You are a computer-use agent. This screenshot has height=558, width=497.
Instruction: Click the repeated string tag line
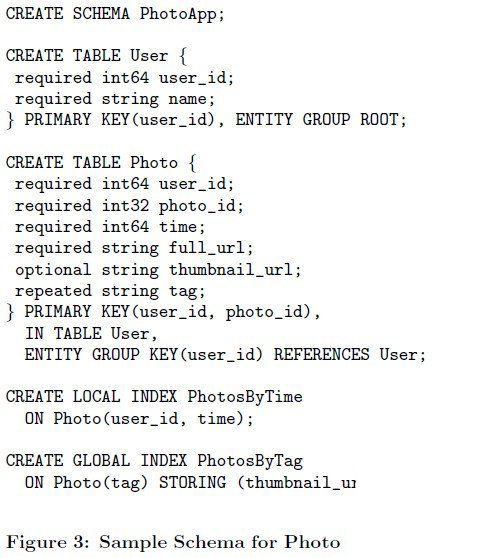110,291
